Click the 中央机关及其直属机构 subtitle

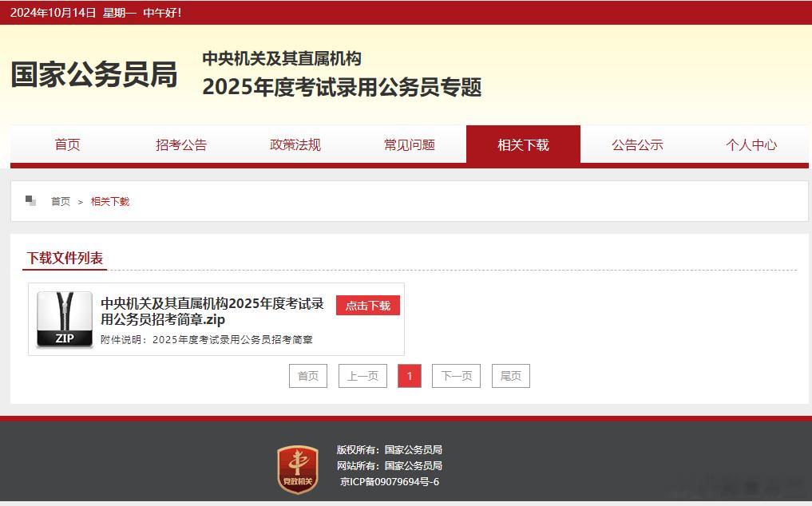click(x=282, y=58)
